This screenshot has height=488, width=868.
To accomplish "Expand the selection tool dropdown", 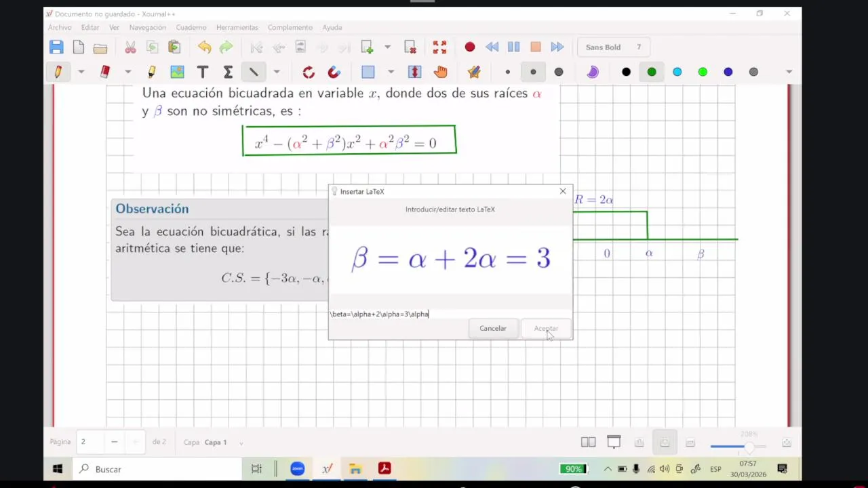I will (391, 72).
